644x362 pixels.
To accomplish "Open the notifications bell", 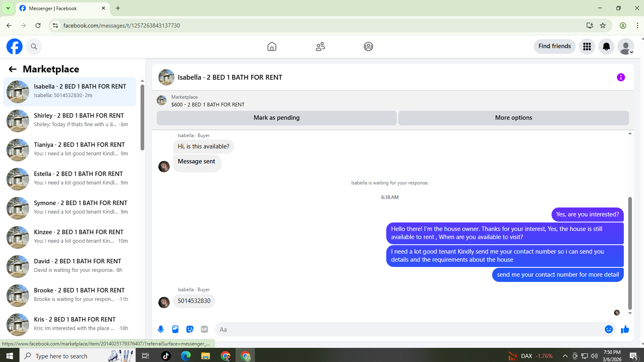I will click(606, 47).
